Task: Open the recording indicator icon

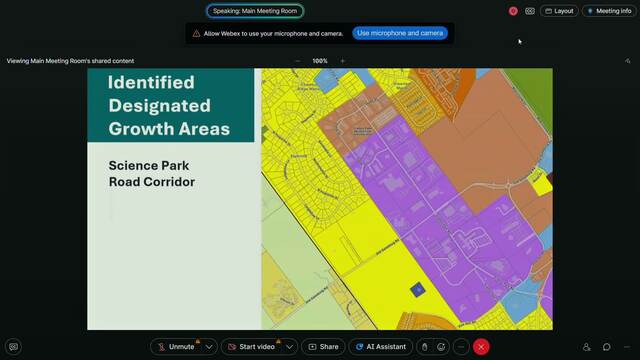Action: coord(513,11)
